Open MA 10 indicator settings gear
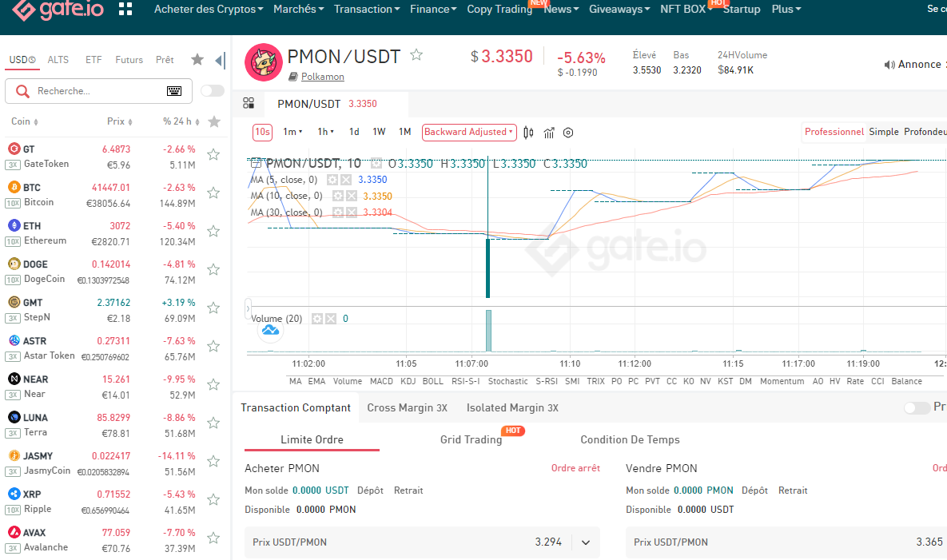947x560 pixels. coord(338,197)
